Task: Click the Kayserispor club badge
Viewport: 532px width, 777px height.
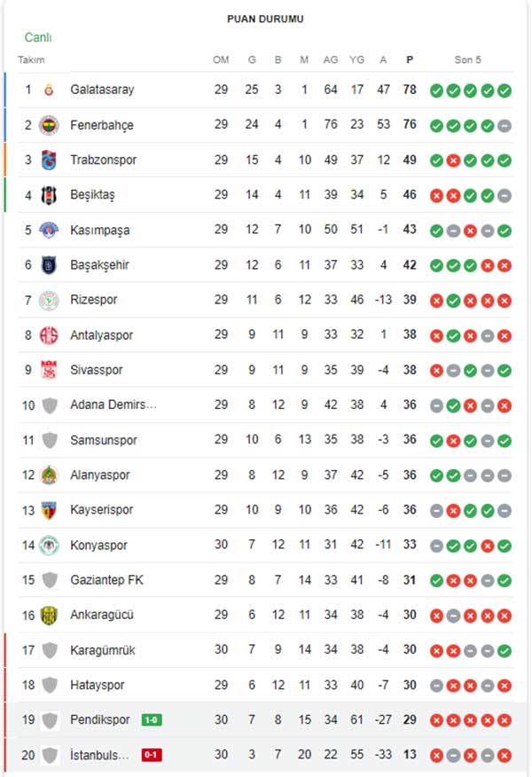Action: pos(49,510)
